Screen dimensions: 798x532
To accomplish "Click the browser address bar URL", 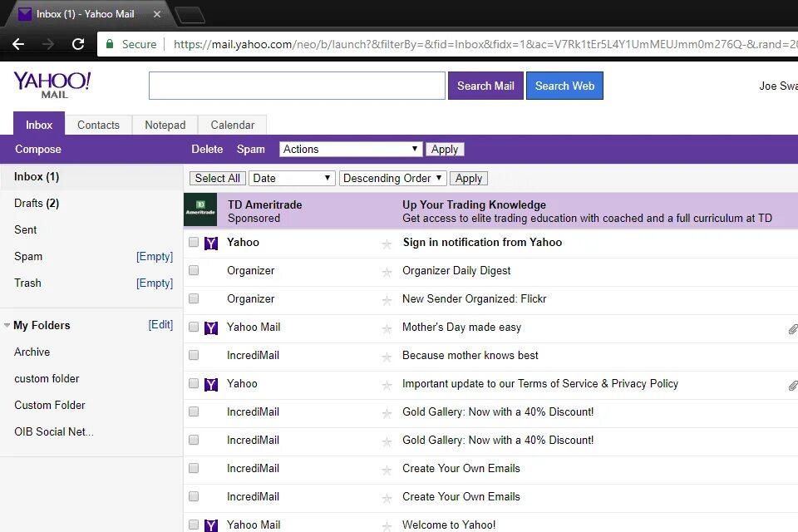I will pos(484,44).
